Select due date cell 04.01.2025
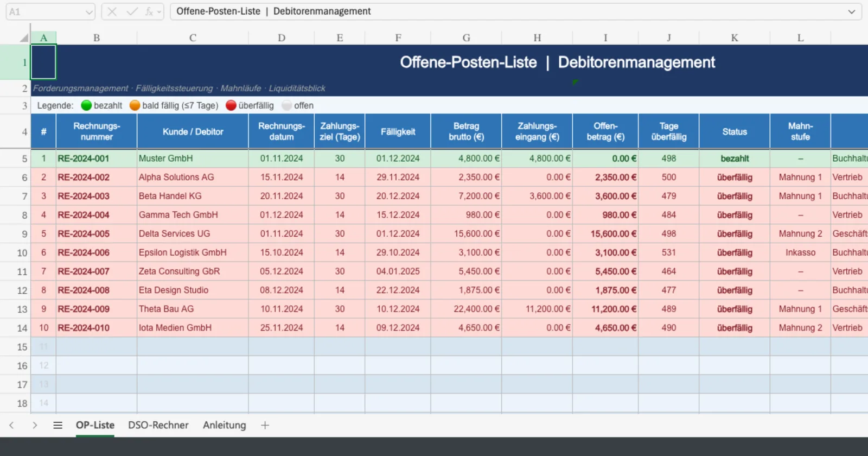 click(398, 271)
